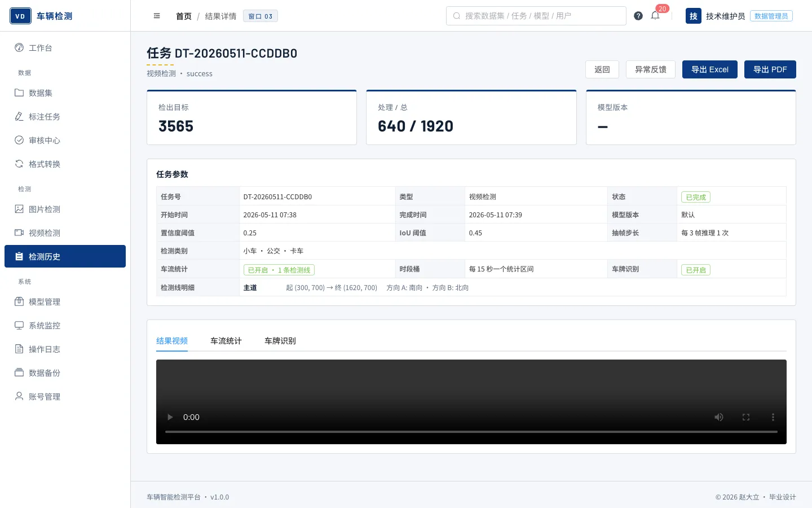812x508 pixels.
Task: Open 数据集 in the sidebar
Action: point(65,93)
